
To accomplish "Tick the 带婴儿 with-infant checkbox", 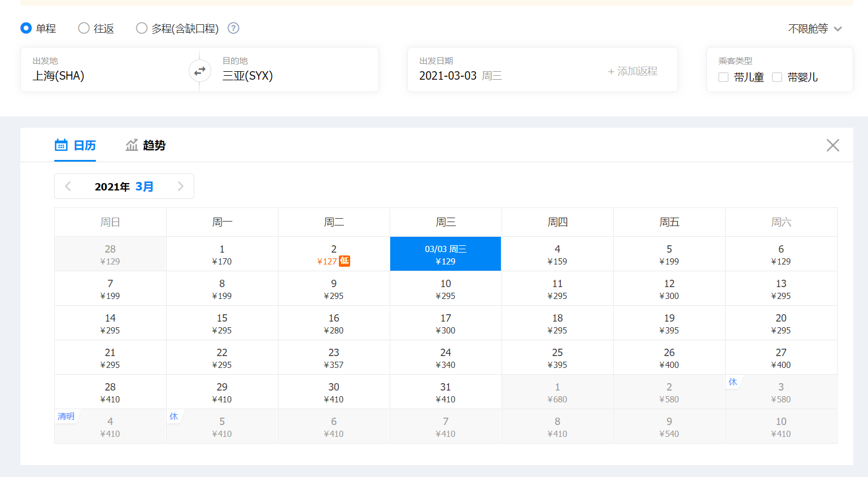I will [x=777, y=77].
